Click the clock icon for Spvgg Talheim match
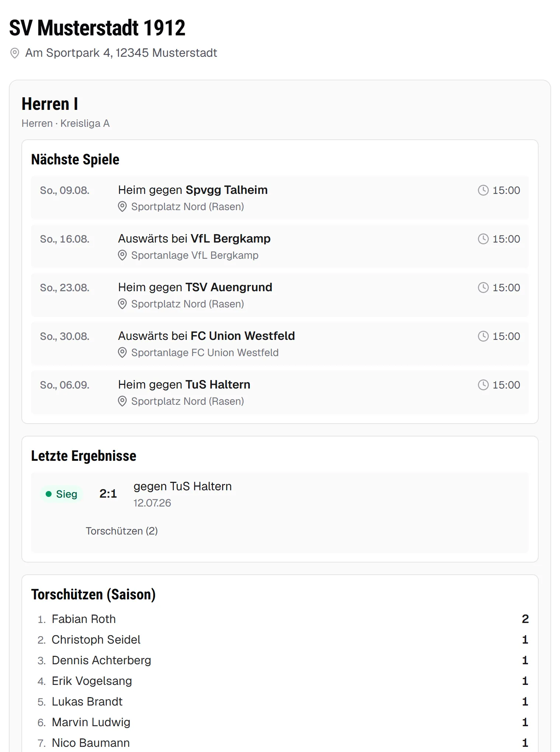The width and height of the screenshot is (560, 752). (x=483, y=190)
